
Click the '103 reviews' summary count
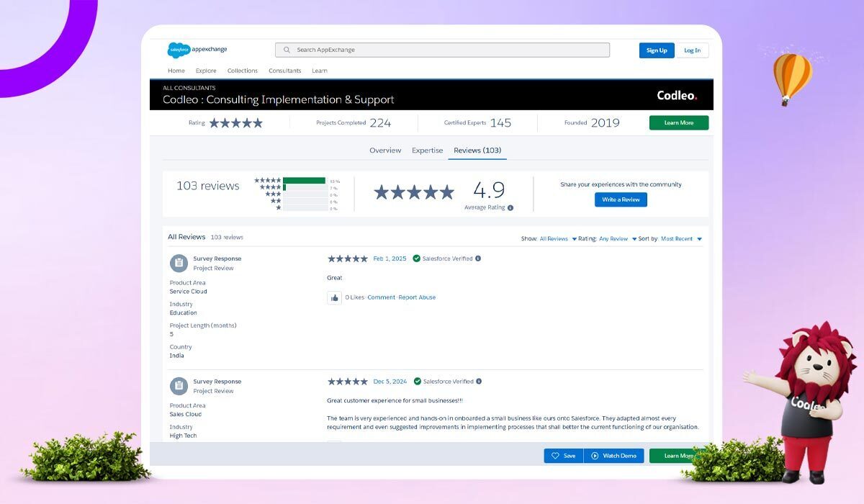(208, 186)
